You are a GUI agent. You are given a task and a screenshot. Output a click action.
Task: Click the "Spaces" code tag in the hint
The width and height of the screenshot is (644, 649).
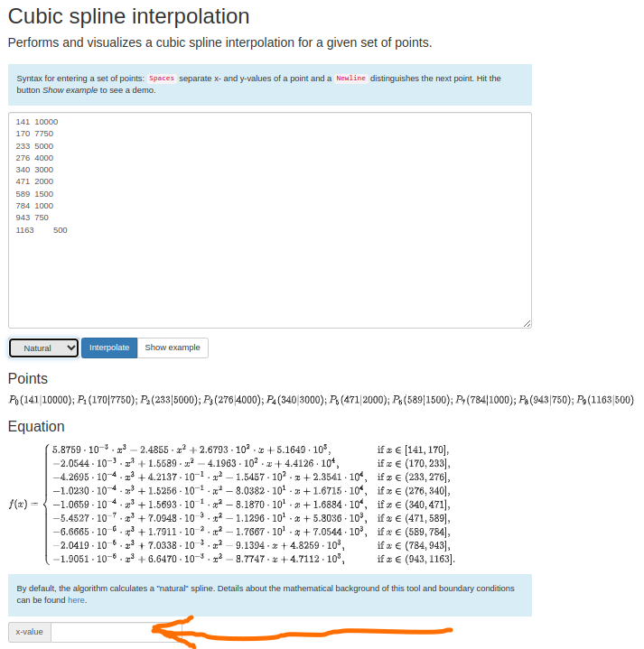(x=162, y=79)
